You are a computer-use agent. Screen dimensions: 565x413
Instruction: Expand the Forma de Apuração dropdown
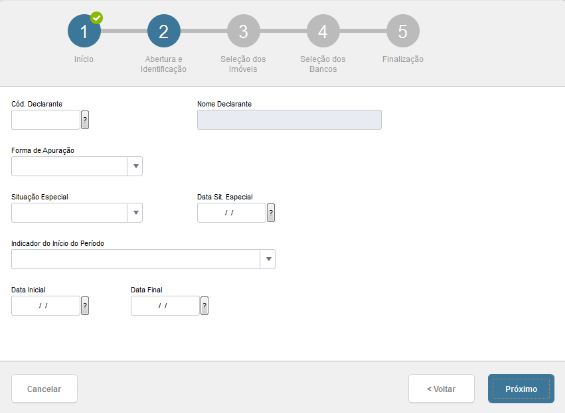[x=135, y=166]
